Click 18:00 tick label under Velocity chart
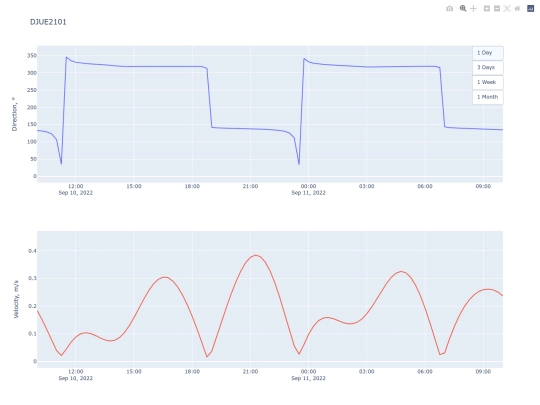The image size is (540, 405). (192, 372)
